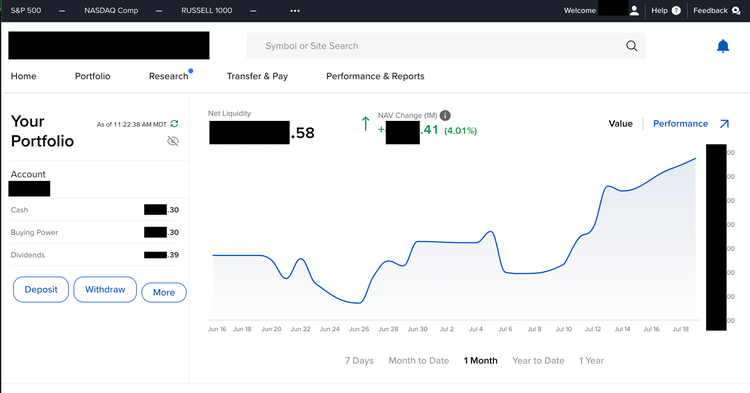Click the Welcome text in header
Viewport: 750px width, 393px height.
[580, 11]
